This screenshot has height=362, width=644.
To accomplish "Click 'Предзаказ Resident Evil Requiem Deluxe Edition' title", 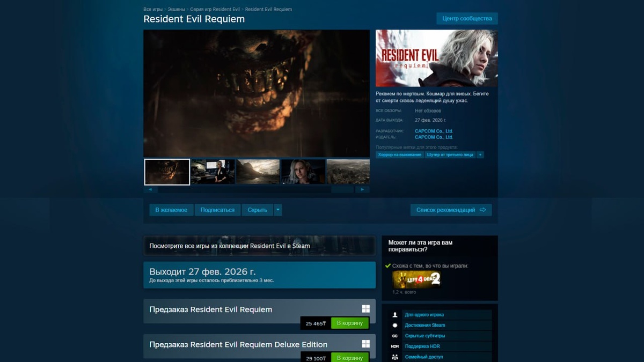I will coord(238,344).
